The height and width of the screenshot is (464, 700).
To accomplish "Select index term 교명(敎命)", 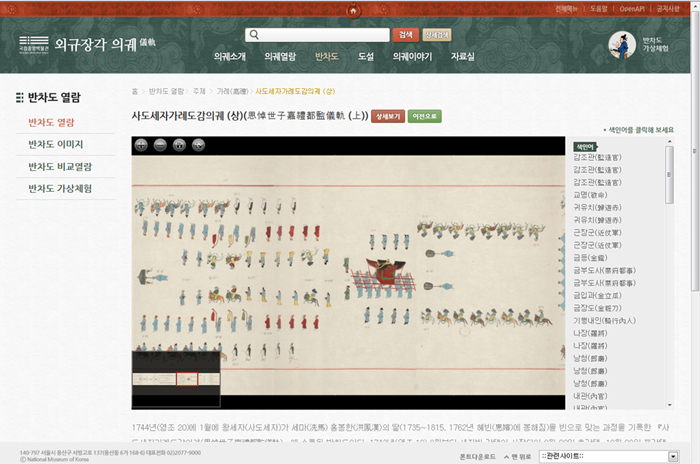I will 590,195.
